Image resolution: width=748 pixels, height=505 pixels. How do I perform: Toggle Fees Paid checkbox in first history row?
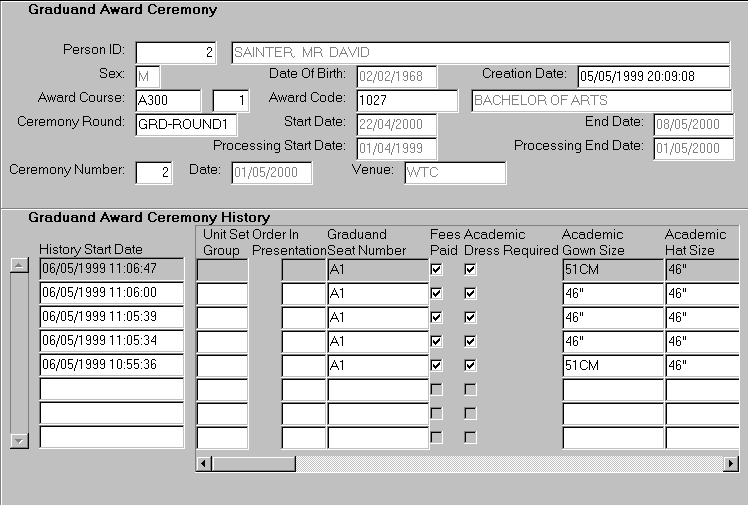tap(437, 269)
